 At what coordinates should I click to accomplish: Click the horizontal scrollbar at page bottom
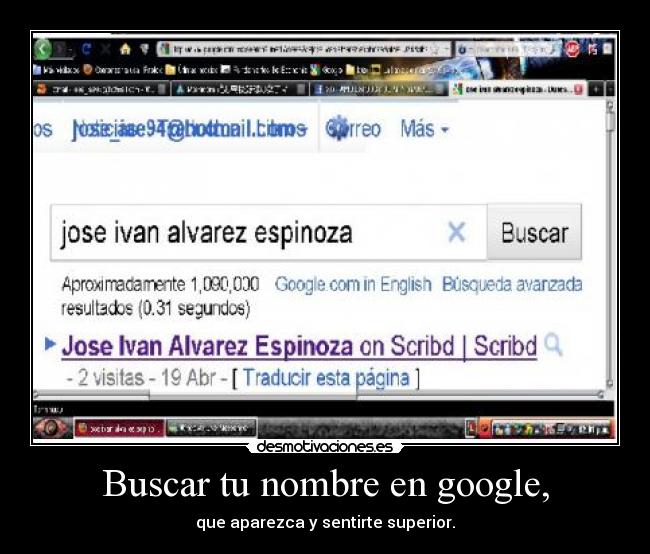[318, 394]
